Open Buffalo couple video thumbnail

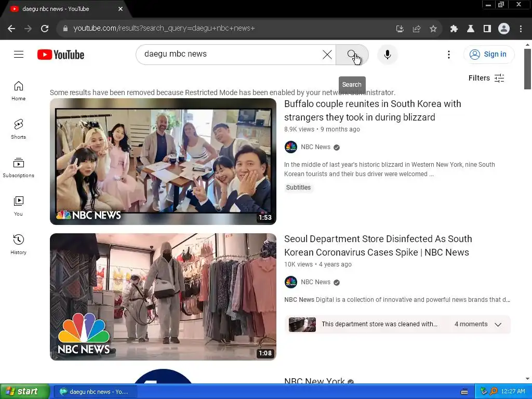[163, 162]
